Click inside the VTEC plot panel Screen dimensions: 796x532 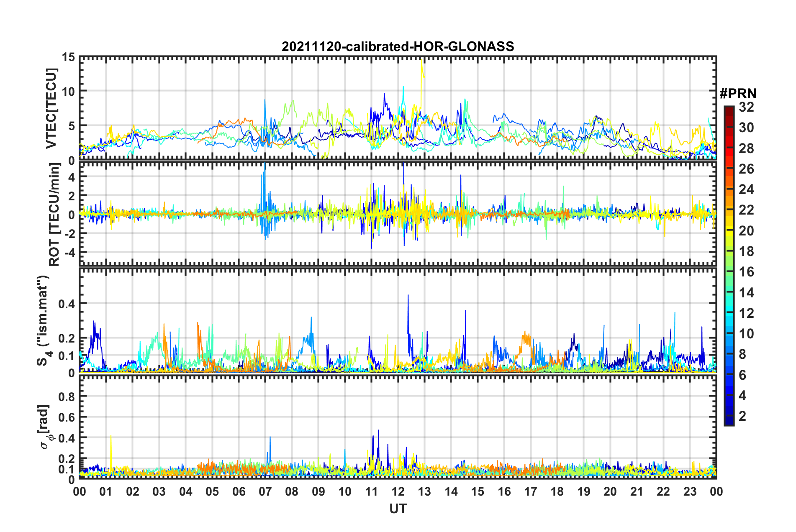pos(398,108)
